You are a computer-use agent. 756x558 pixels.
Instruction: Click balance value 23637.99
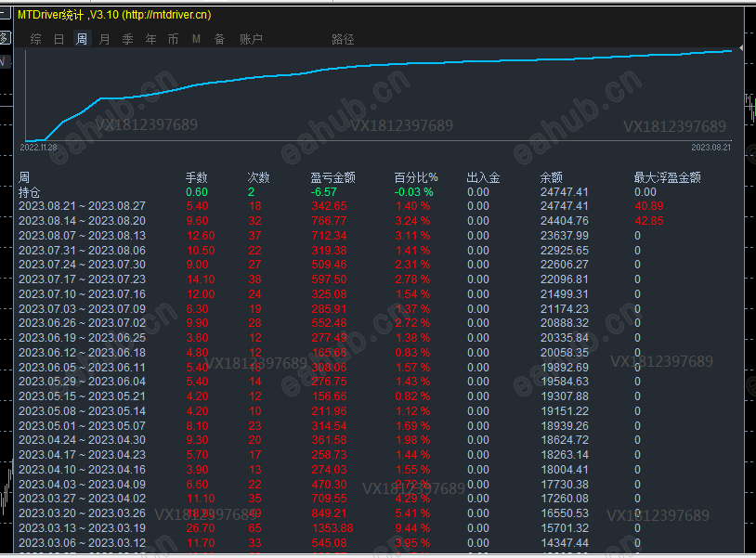[x=564, y=236]
